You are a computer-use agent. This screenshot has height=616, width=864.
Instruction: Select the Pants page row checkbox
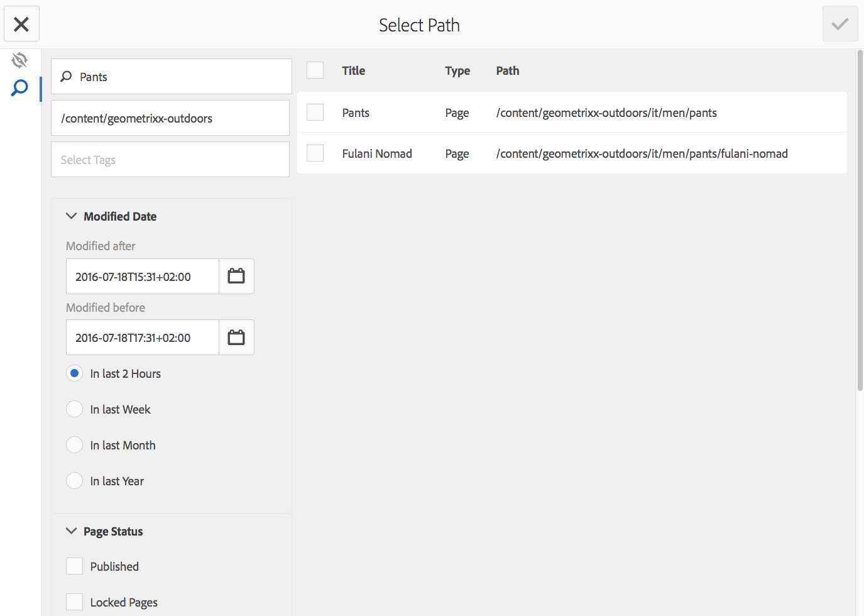[x=315, y=113]
